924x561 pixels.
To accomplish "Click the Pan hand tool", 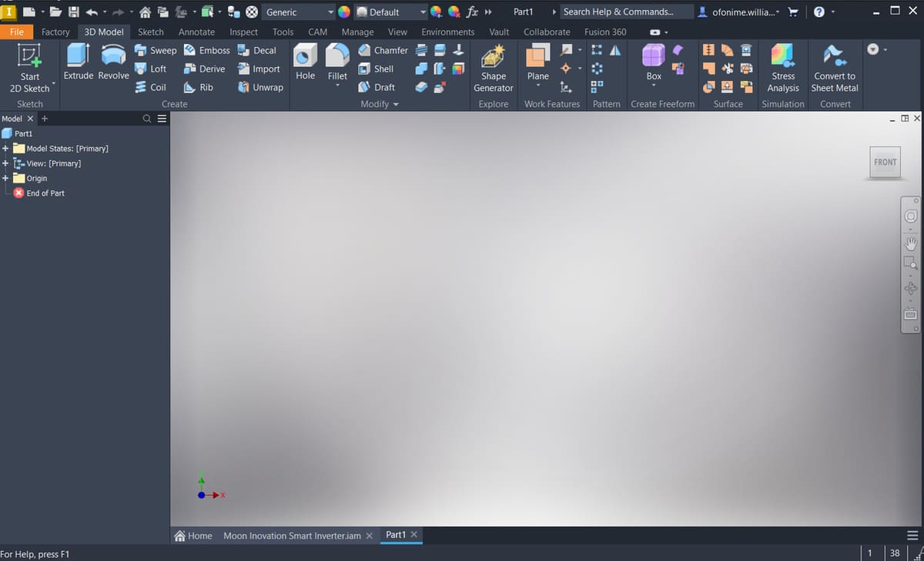I will pos(910,244).
